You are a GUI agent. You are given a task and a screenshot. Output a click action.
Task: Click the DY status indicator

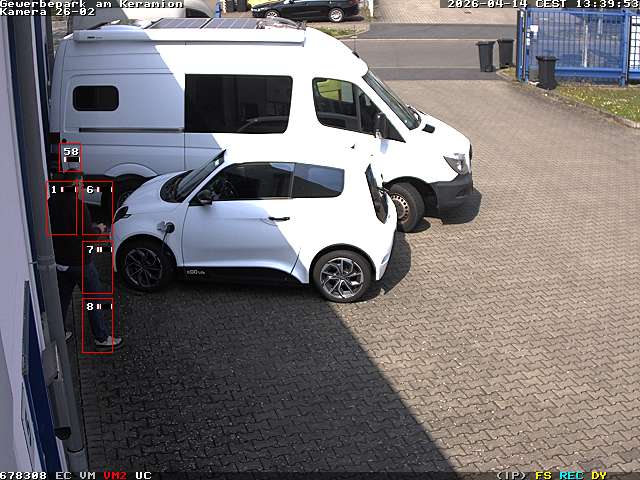[598, 475]
